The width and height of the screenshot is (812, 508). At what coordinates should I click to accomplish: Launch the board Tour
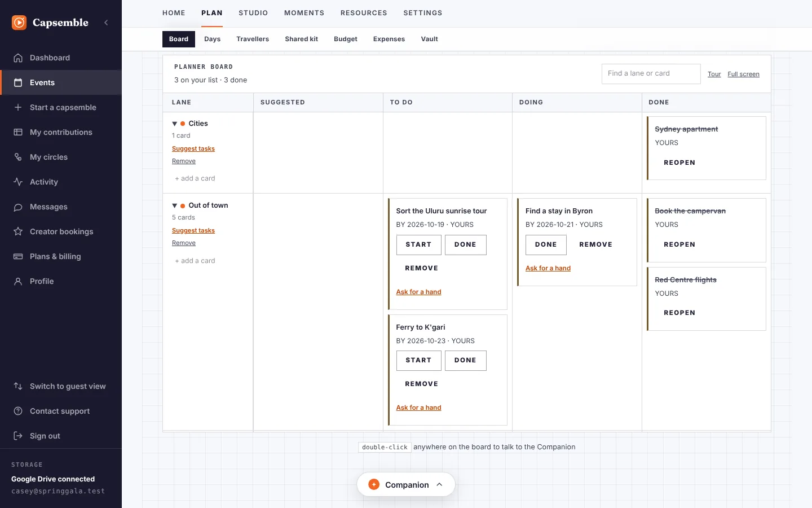click(x=714, y=74)
